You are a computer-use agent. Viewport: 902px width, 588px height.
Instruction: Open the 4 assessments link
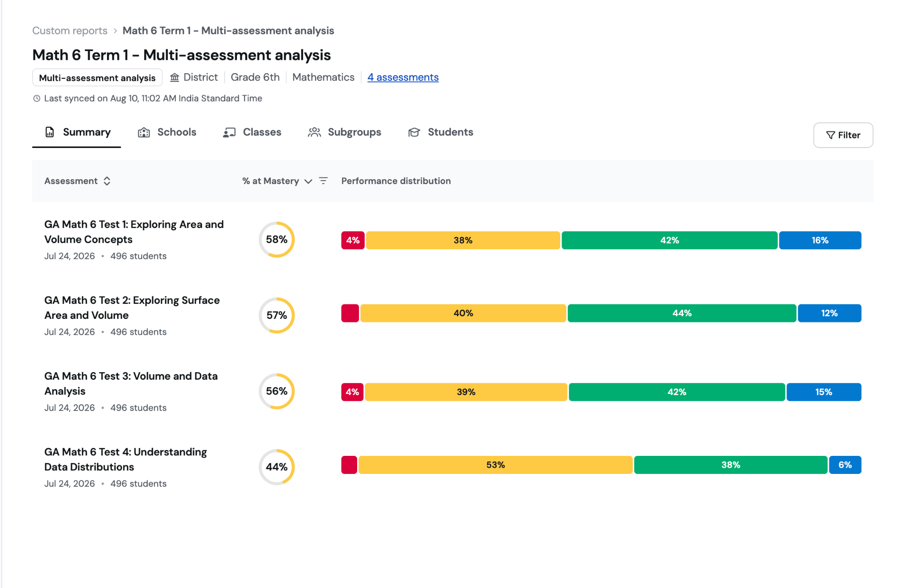(x=403, y=78)
